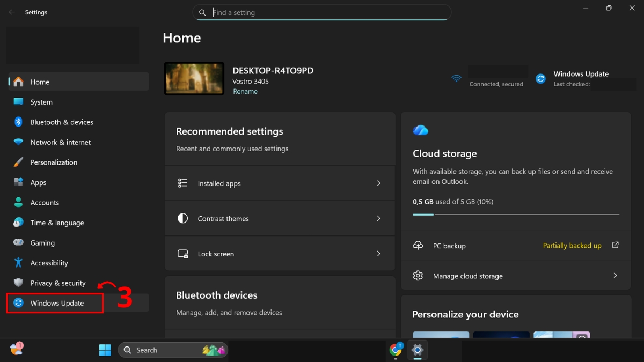644x362 pixels.
Task: Open the System settings icon in sidebar
Action: (x=18, y=102)
